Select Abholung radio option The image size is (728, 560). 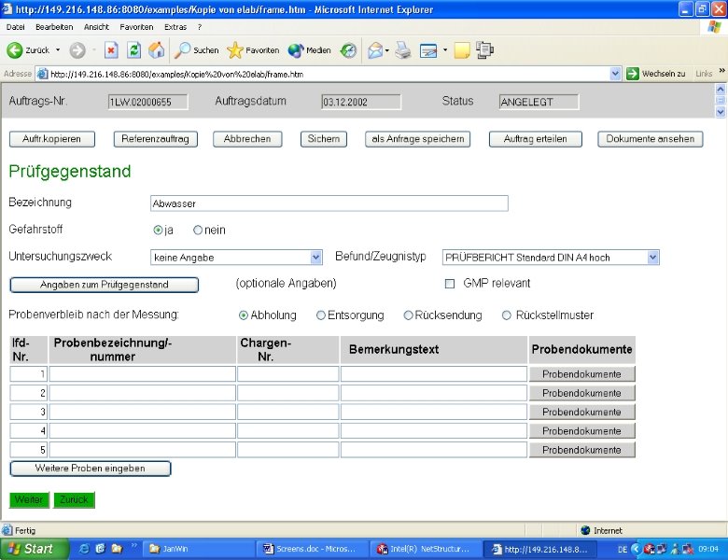click(244, 315)
